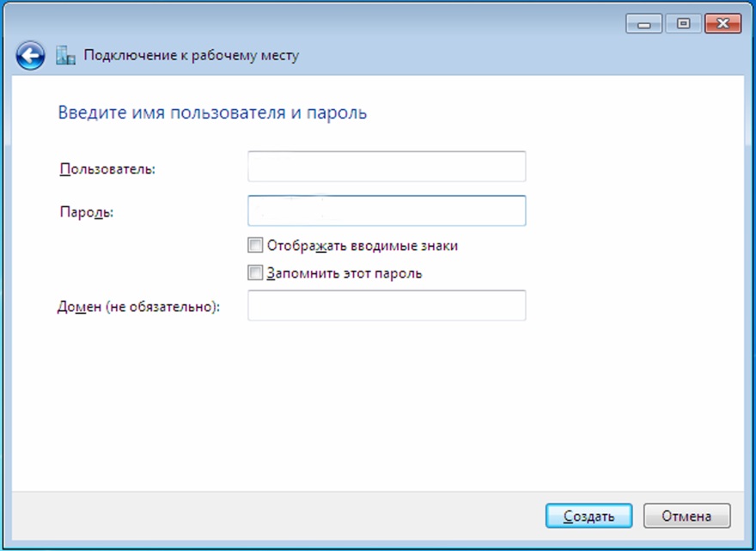Click the Домен (не обязательно): label
The image size is (756, 551).
138,307
